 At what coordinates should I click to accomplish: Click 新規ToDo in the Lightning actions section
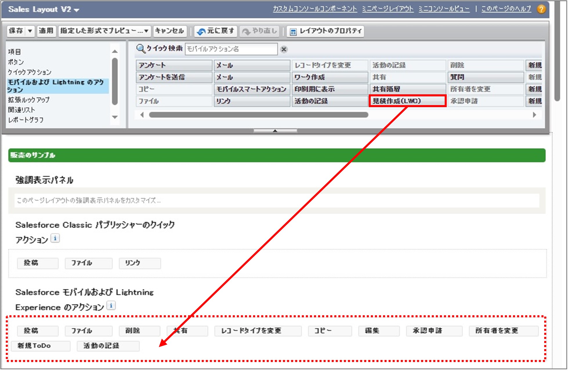[41, 346]
